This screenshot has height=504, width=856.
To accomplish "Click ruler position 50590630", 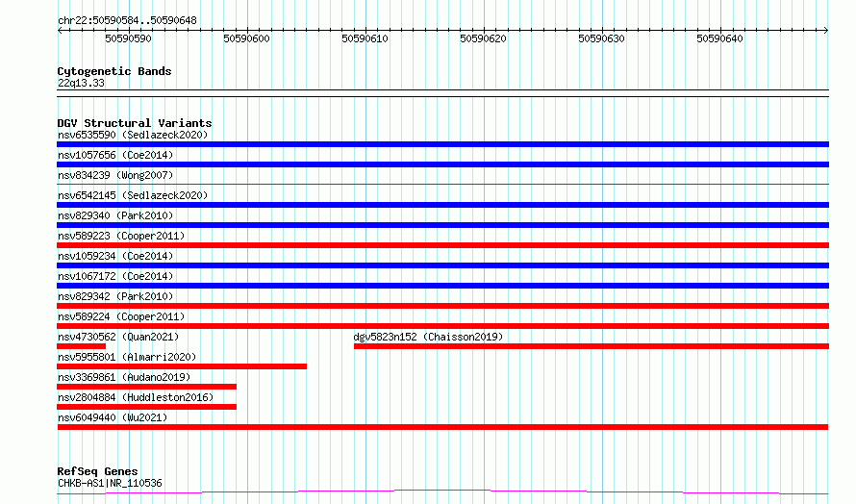I will coord(601,38).
